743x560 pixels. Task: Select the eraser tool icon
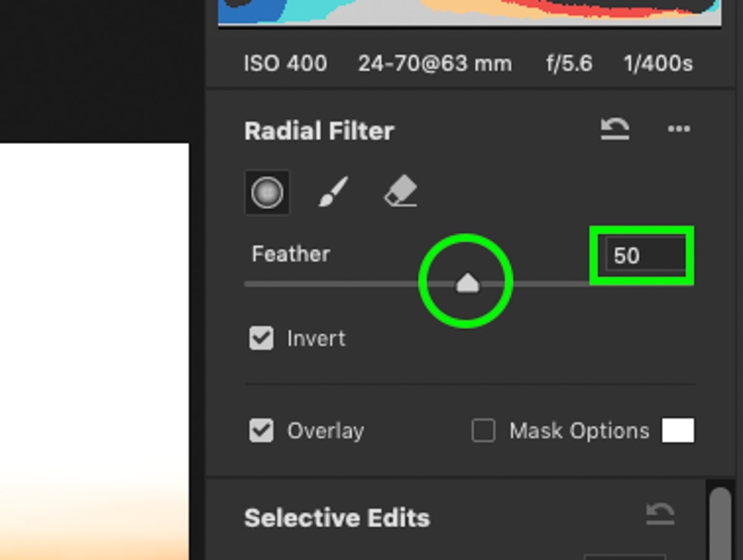tap(400, 191)
